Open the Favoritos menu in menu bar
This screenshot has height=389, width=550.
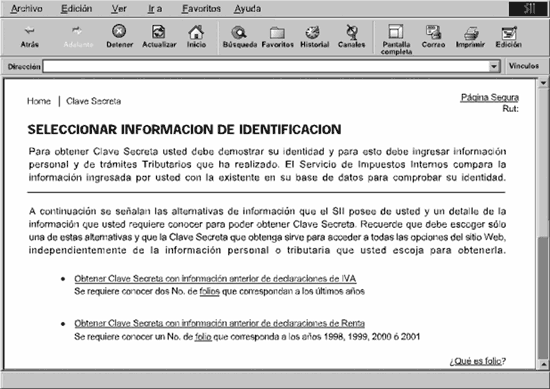tap(201, 9)
